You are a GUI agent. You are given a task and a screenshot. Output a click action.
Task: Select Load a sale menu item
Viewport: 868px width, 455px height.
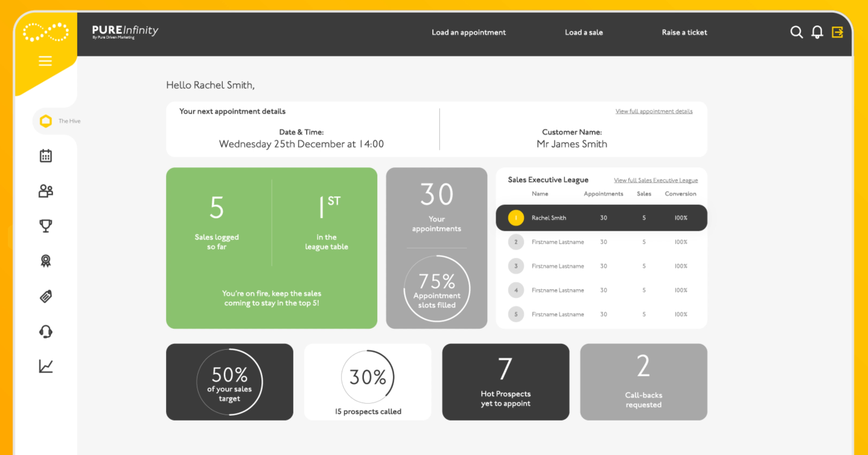(x=584, y=33)
